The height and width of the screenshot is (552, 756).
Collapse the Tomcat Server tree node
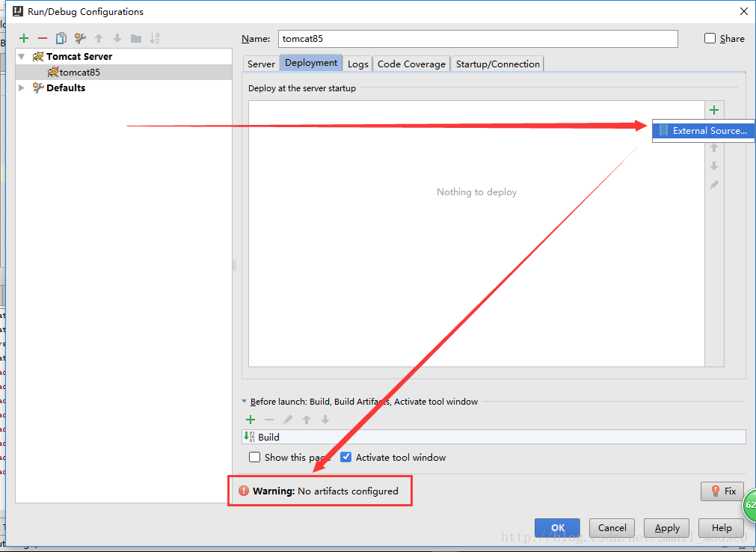21,56
